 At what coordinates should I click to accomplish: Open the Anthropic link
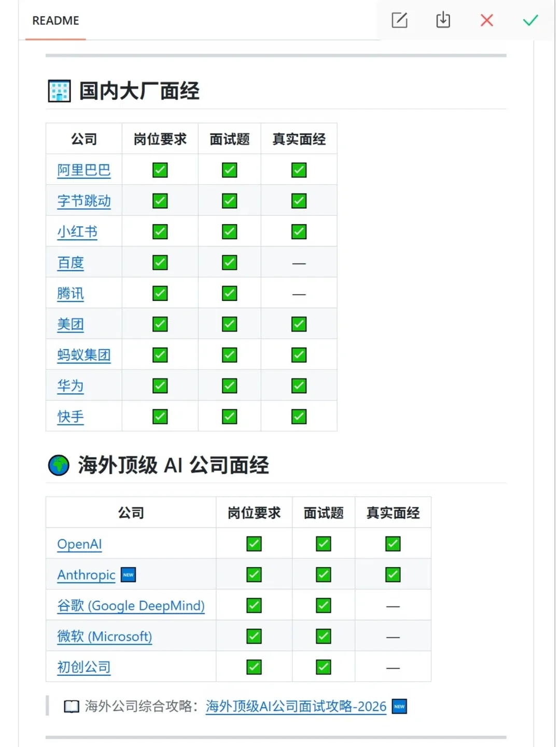coord(86,575)
